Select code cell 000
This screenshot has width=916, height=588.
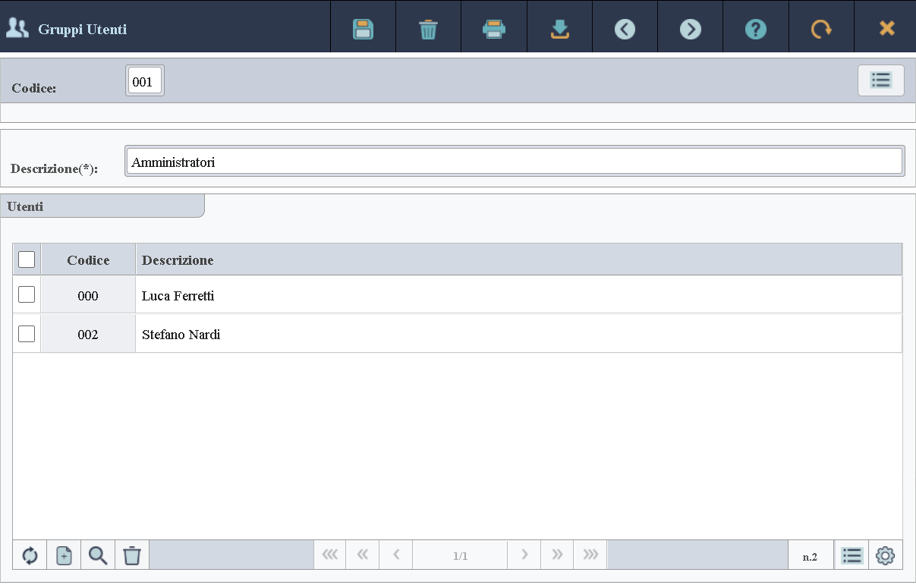pos(88,295)
